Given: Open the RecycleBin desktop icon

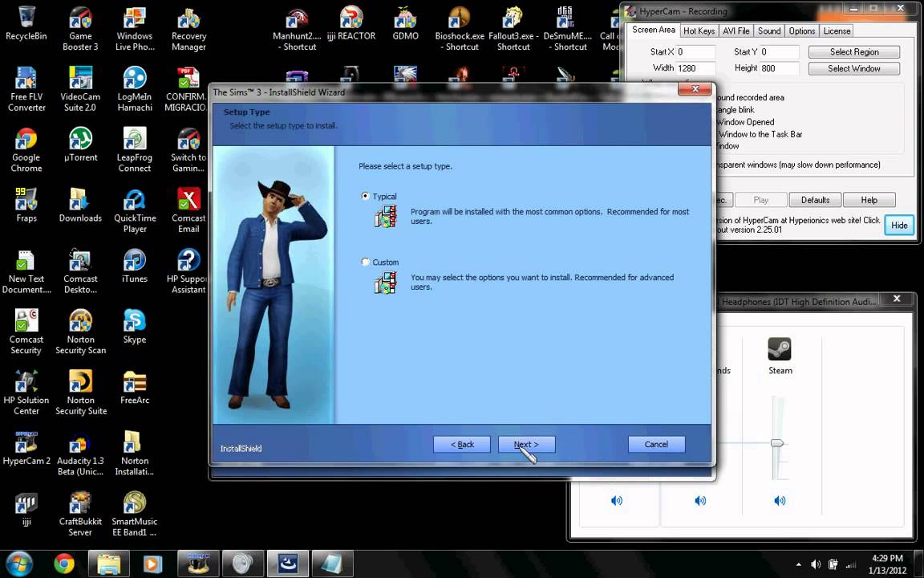Looking at the screenshot, I should click(x=26, y=23).
